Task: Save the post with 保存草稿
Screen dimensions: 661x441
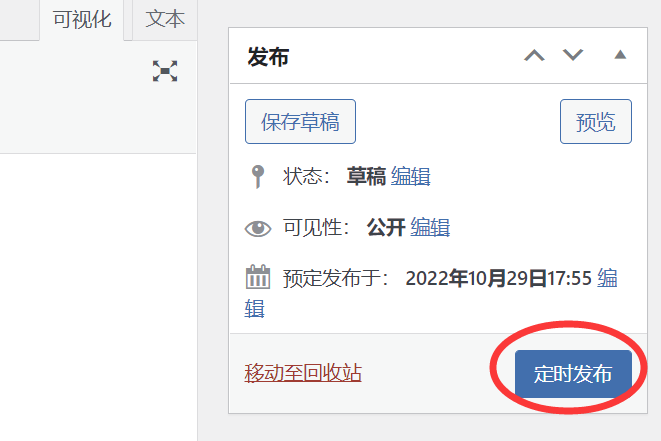Action: pyautogui.click(x=300, y=122)
